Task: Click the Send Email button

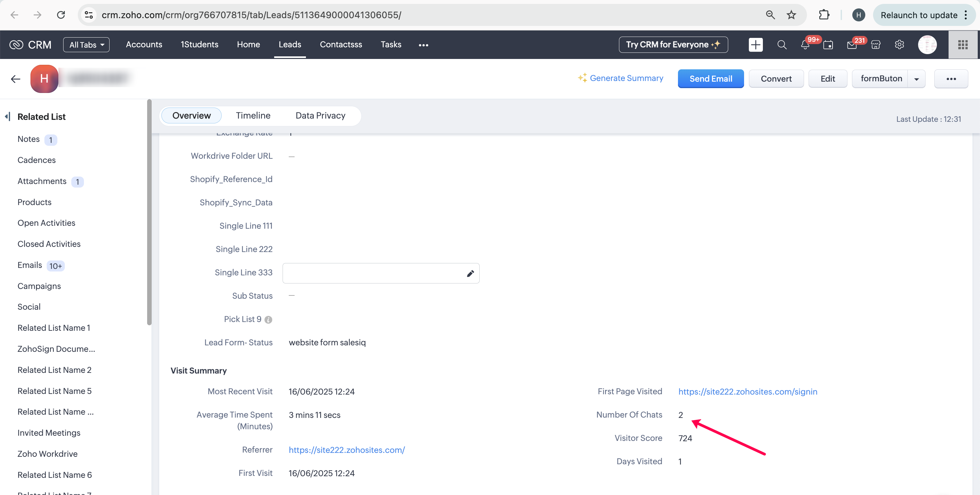Action: tap(710, 79)
